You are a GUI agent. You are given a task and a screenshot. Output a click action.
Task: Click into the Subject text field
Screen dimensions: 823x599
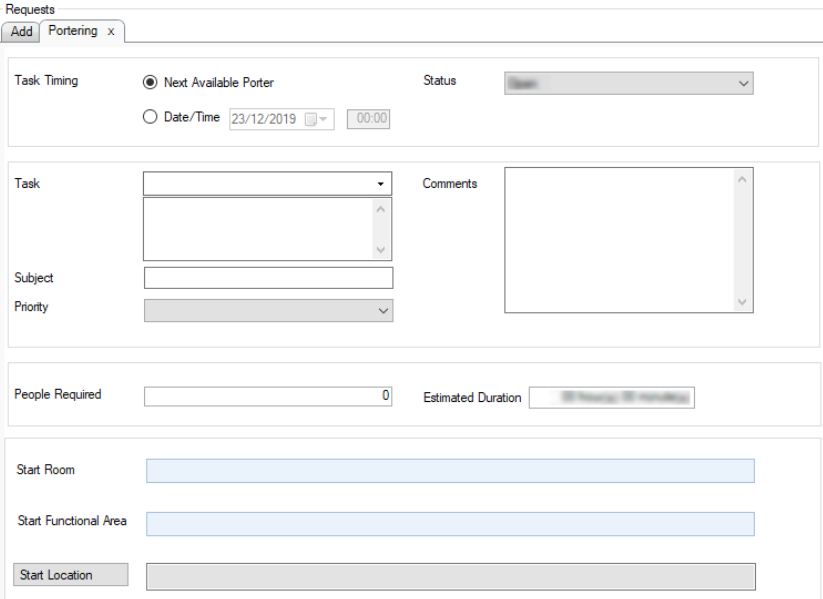pos(268,278)
